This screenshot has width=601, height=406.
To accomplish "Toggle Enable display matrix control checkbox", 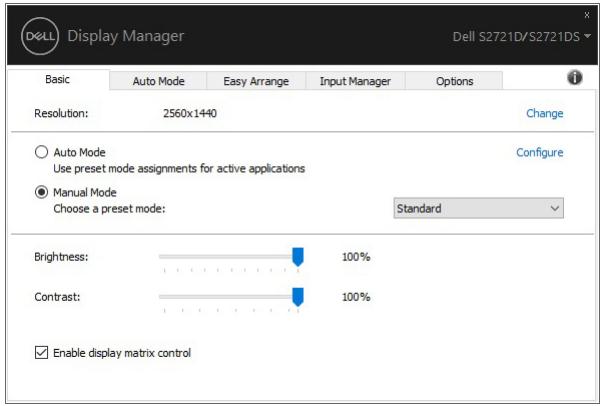I will pyautogui.click(x=41, y=352).
